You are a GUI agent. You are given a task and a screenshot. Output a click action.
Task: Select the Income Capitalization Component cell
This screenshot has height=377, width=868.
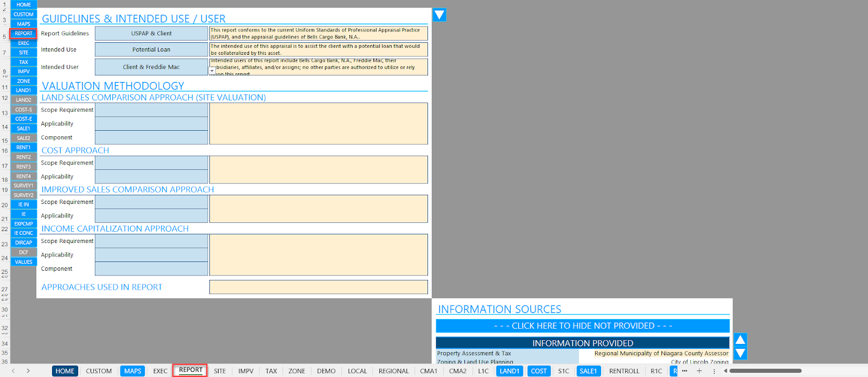pos(151,269)
